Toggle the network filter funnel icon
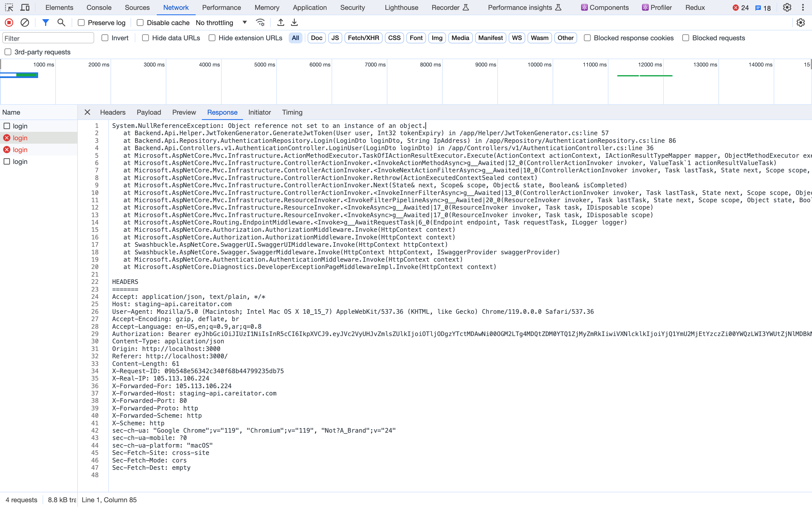The height and width of the screenshot is (507, 812). click(46, 23)
